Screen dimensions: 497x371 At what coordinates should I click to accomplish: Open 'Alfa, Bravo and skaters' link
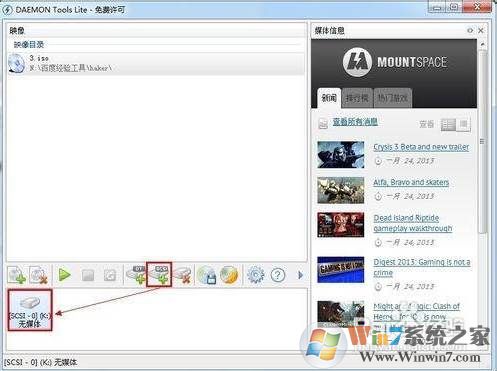click(x=411, y=182)
